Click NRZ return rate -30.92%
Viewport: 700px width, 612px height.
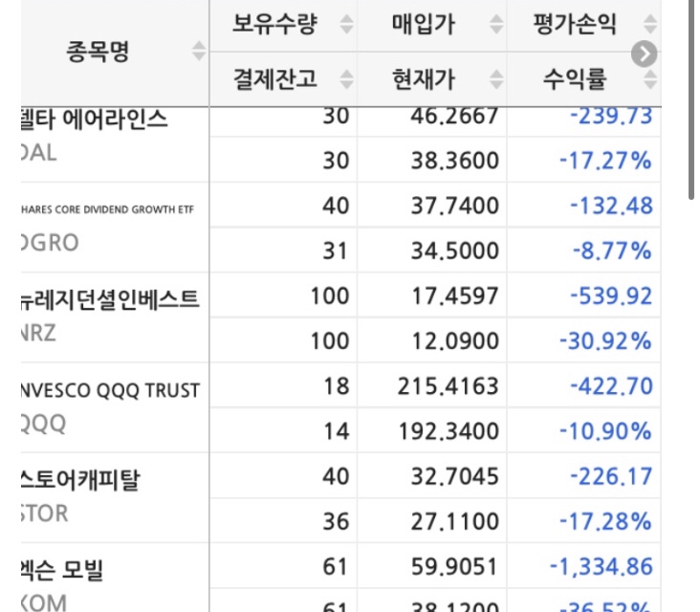coord(605,341)
